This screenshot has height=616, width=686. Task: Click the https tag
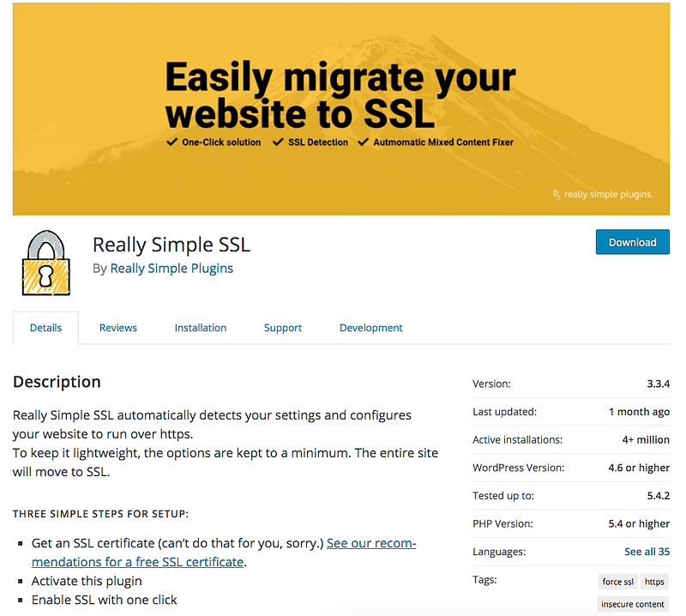click(x=654, y=582)
